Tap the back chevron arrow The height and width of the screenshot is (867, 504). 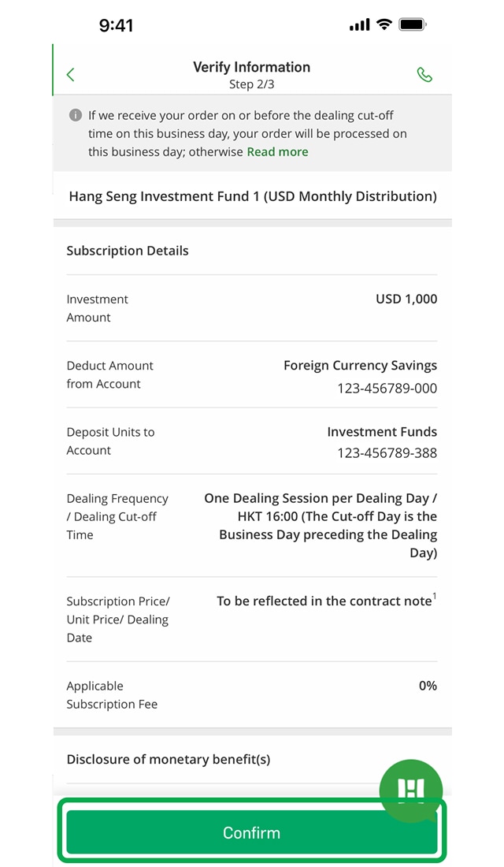click(71, 75)
